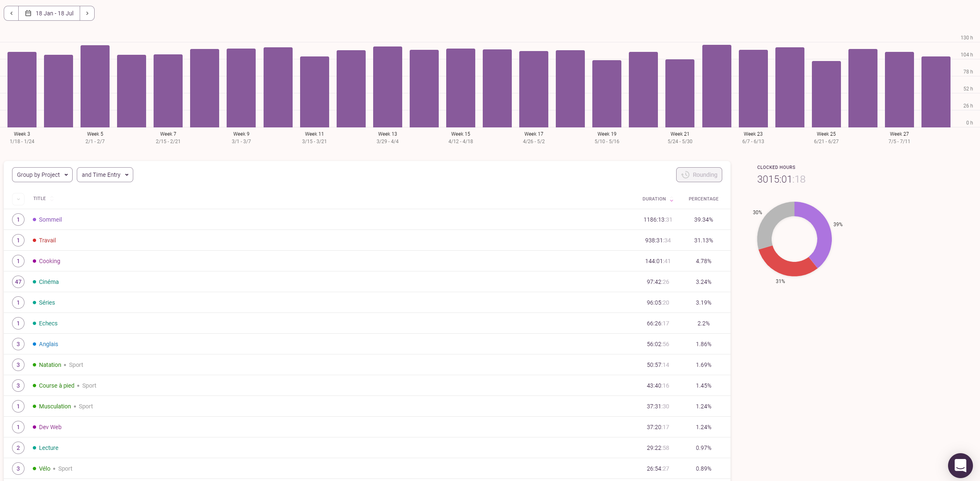Sort by Title column arrows
The height and width of the screenshot is (481, 980).
click(51, 199)
